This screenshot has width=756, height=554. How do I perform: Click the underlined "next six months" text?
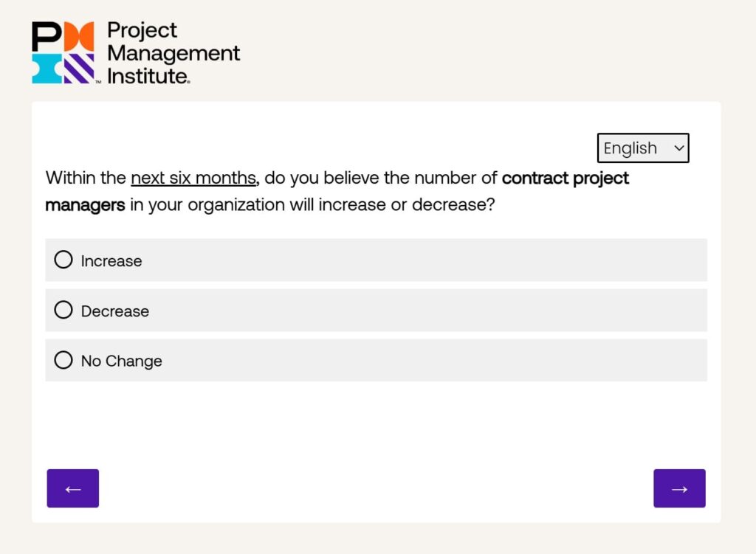(193, 179)
